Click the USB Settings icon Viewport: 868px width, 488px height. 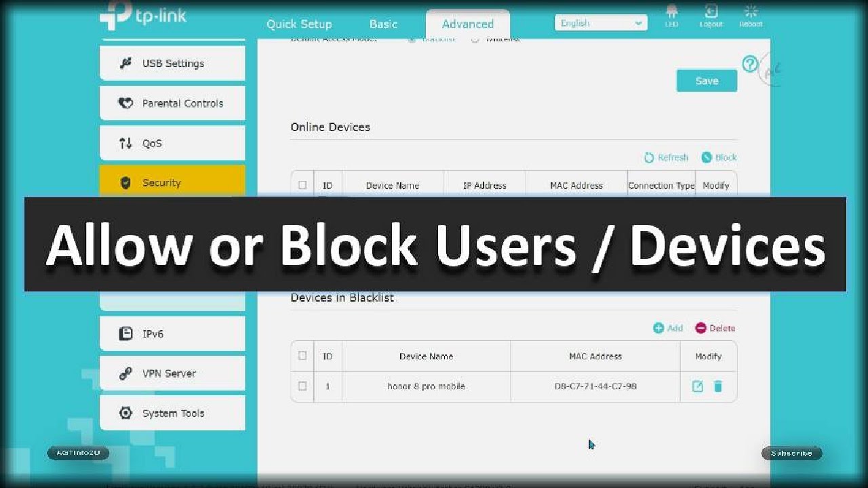[125, 63]
